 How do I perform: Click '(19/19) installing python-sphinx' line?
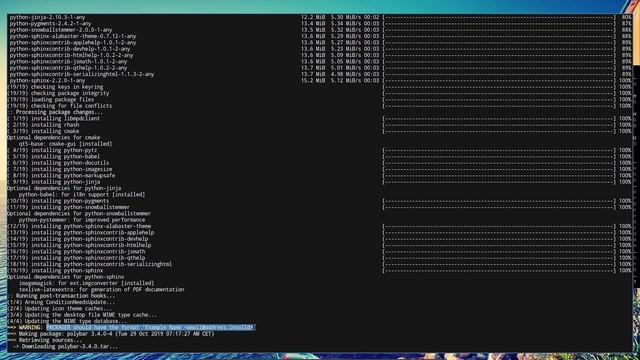[x=55, y=270]
